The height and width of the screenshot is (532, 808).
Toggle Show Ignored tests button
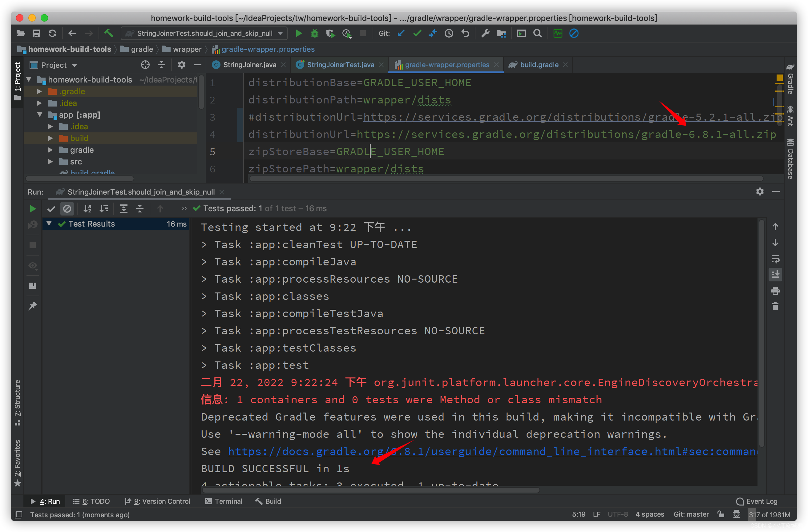coord(67,208)
